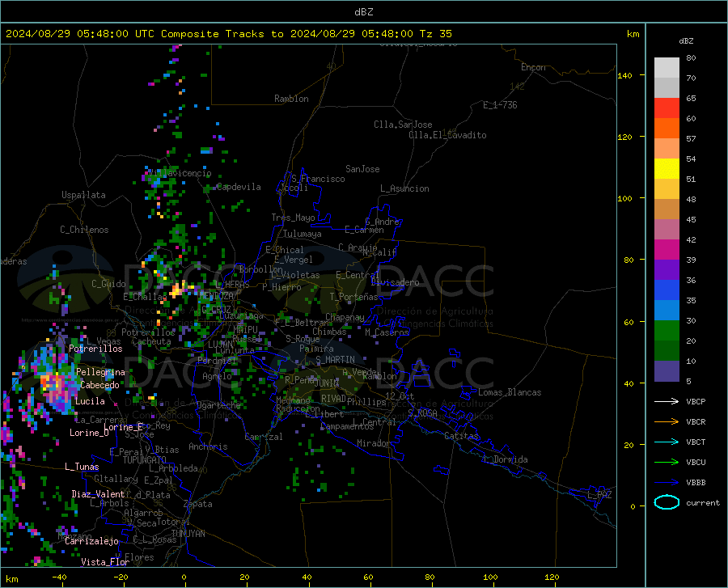Click the 'Villavicencio' map label
The width and height of the screenshot is (728, 588).
180,173
